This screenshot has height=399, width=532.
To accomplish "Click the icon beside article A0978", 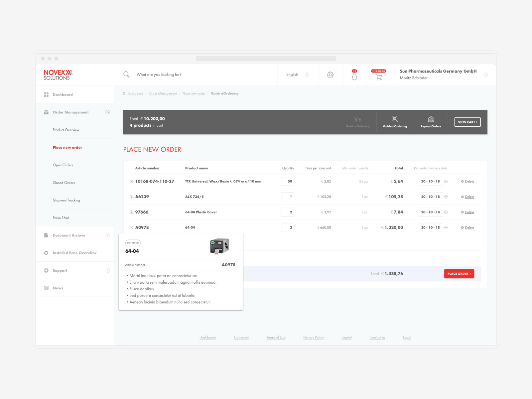I will (x=131, y=227).
